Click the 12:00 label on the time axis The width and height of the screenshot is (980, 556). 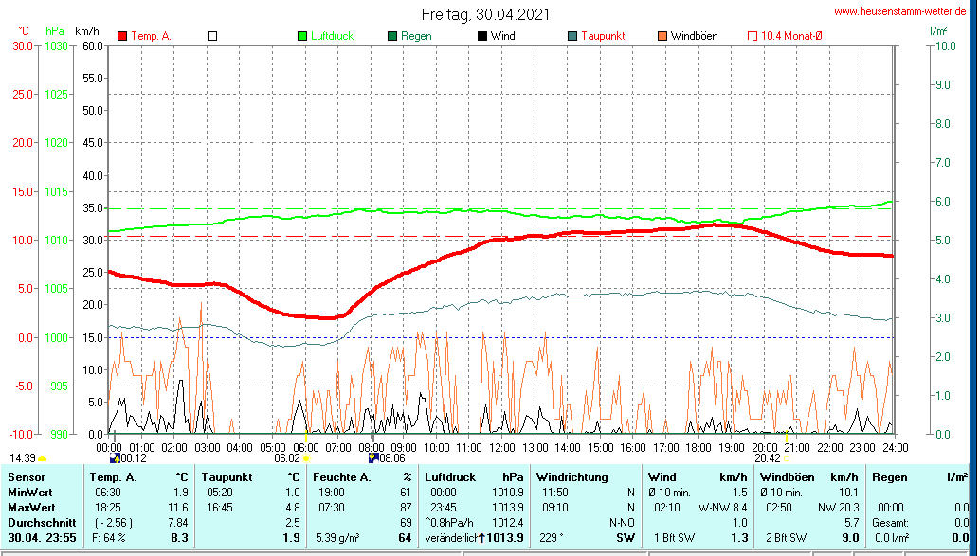tap(502, 448)
